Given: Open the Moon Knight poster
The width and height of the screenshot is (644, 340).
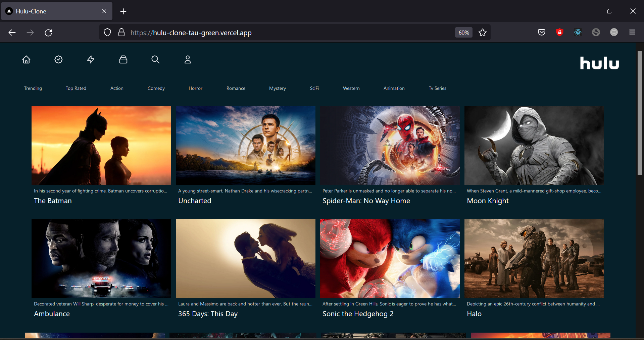Looking at the screenshot, I should click(x=534, y=146).
